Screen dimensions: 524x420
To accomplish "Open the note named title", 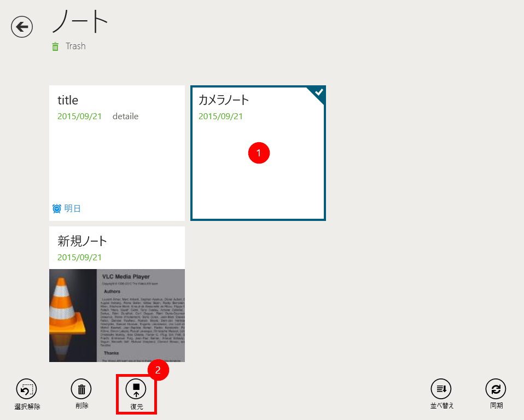I will (x=117, y=153).
